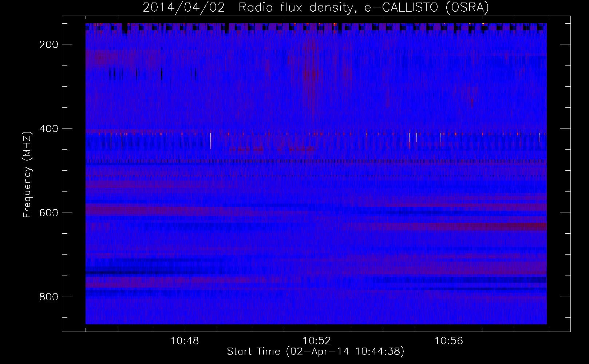589x364 pixels.
Task: Click the 10:52 time tick label
Action: [x=317, y=341]
